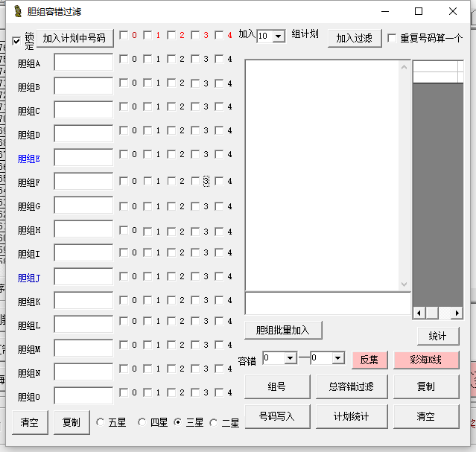Click the 彩海K线 button
Screen dimensions: 476x452
point(426,360)
